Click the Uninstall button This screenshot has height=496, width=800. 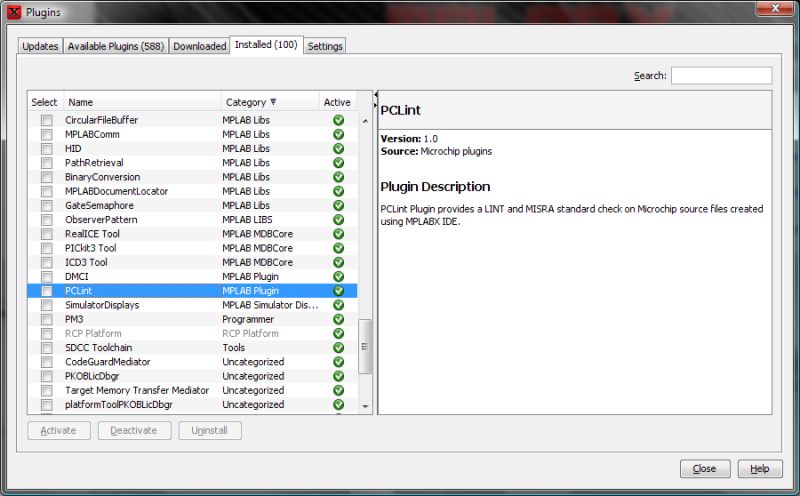pos(210,430)
